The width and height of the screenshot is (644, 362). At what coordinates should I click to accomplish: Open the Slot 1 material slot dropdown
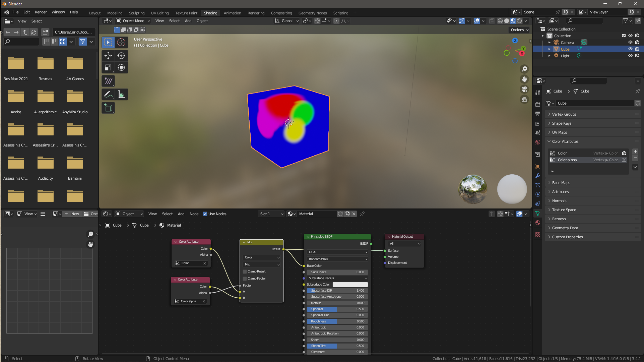click(x=271, y=214)
